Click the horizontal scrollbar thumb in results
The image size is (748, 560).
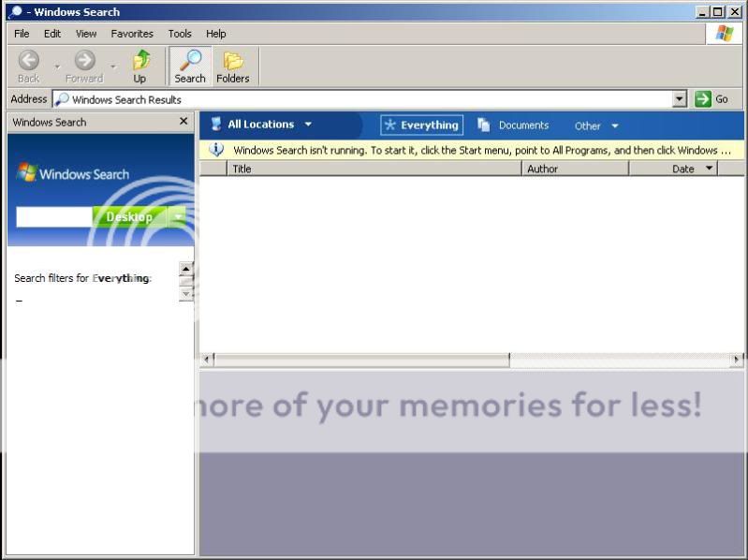point(361,360)
